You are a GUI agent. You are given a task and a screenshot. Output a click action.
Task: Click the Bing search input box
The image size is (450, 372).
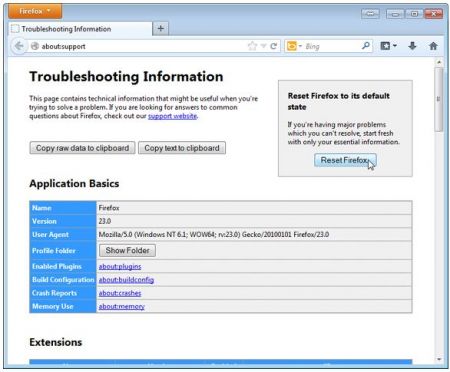[x=332, y=46]
